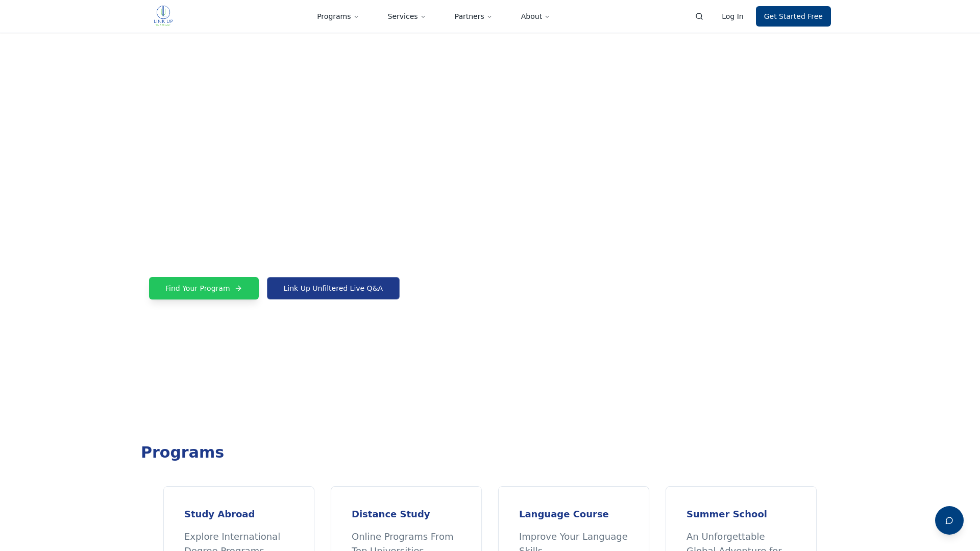Open the Distance Study card

click(x=406, y=519)
